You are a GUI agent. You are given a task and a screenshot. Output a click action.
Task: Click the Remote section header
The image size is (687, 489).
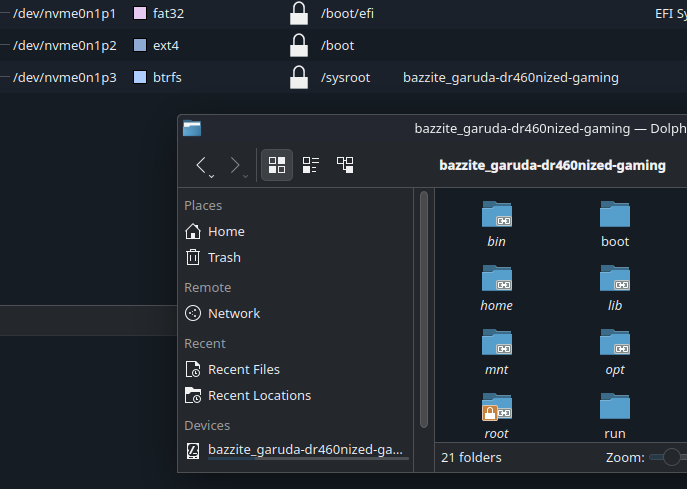(x=207, y=287)
